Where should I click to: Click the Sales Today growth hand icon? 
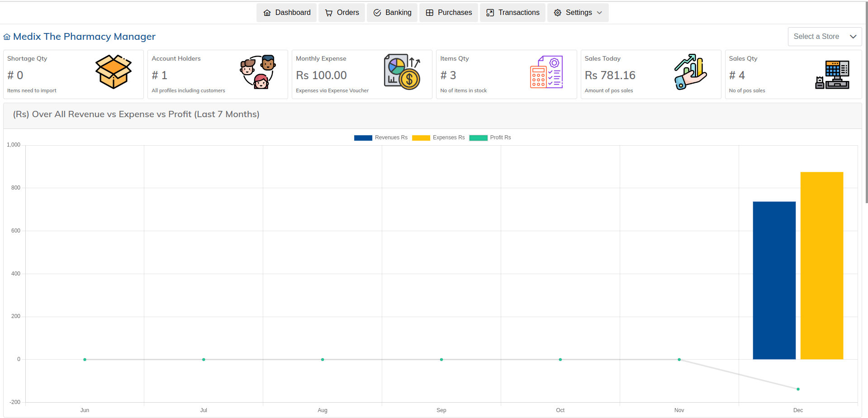[691, 72]
